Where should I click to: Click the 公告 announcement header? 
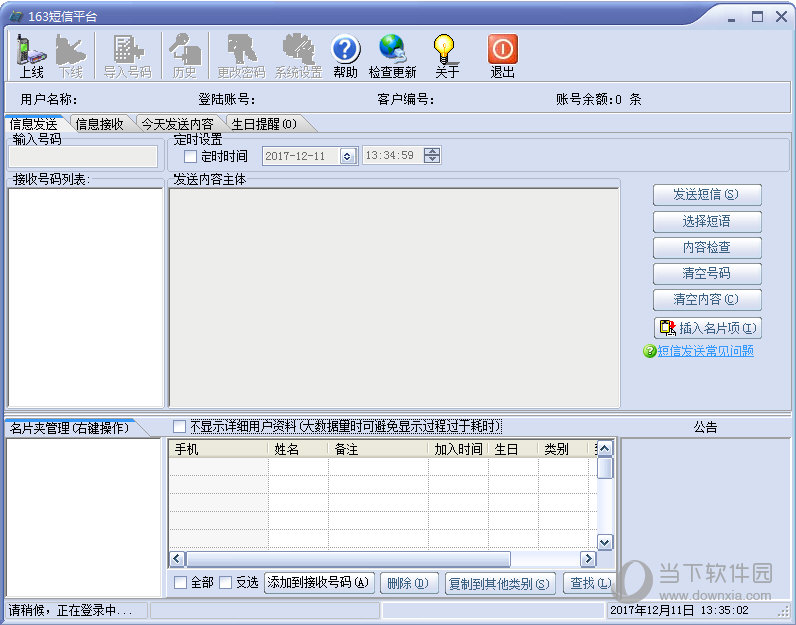705,427
